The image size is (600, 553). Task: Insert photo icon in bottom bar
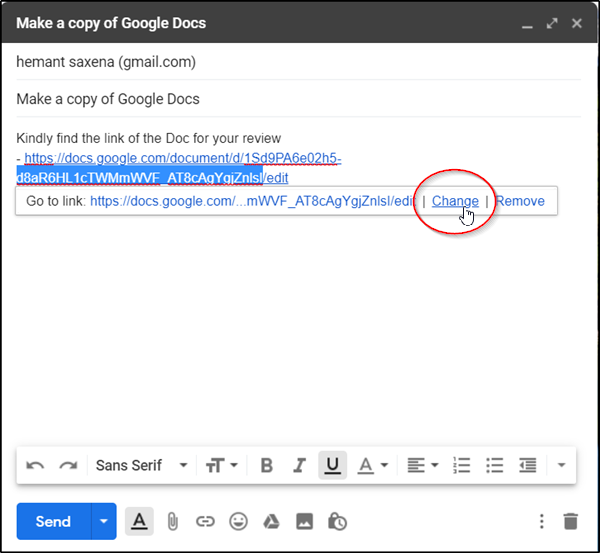tap(304, 521)
